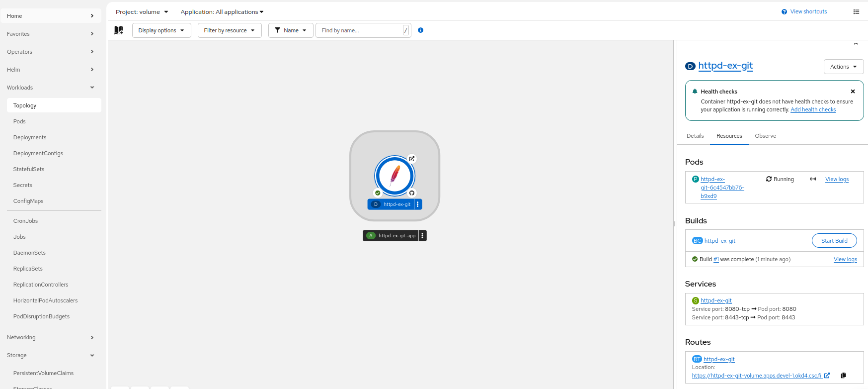Copy the route location URL to clipboard

point(843,376)
